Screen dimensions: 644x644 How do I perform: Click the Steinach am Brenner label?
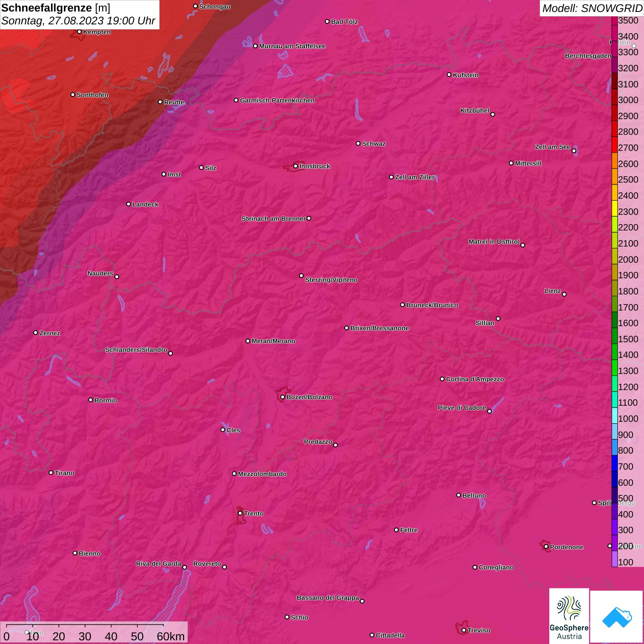[273, 218]
